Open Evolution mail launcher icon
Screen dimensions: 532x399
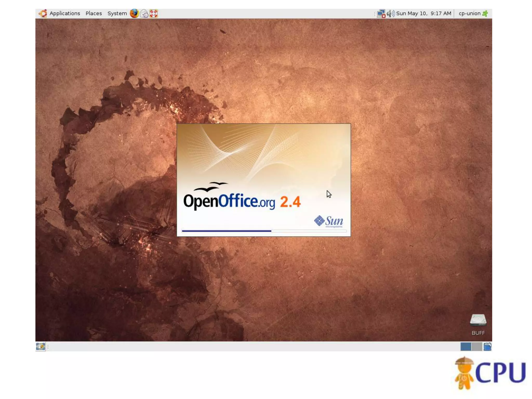144,14
